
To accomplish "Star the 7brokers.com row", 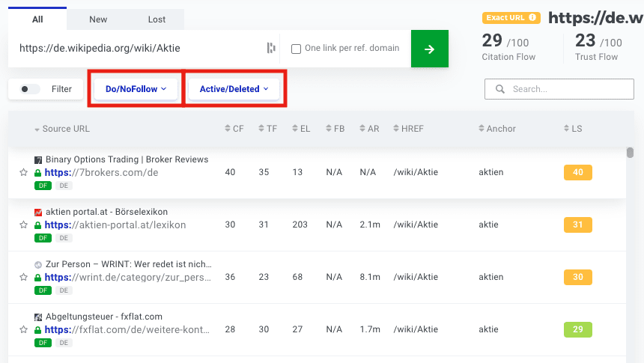I will [x=23, y=172].
